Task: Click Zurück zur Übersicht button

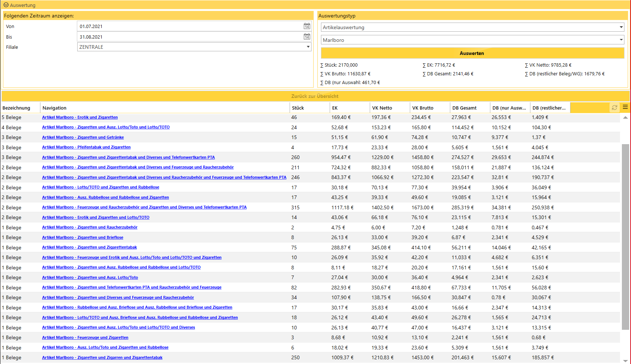Action: [315, 96]
